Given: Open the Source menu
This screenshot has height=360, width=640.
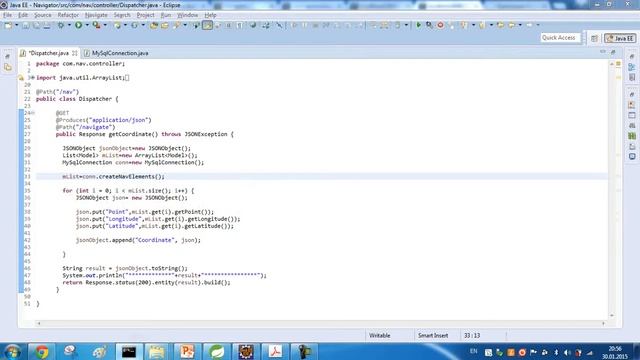Looking at the screenshot, I should pyautogui.click(x=42, y=15).
